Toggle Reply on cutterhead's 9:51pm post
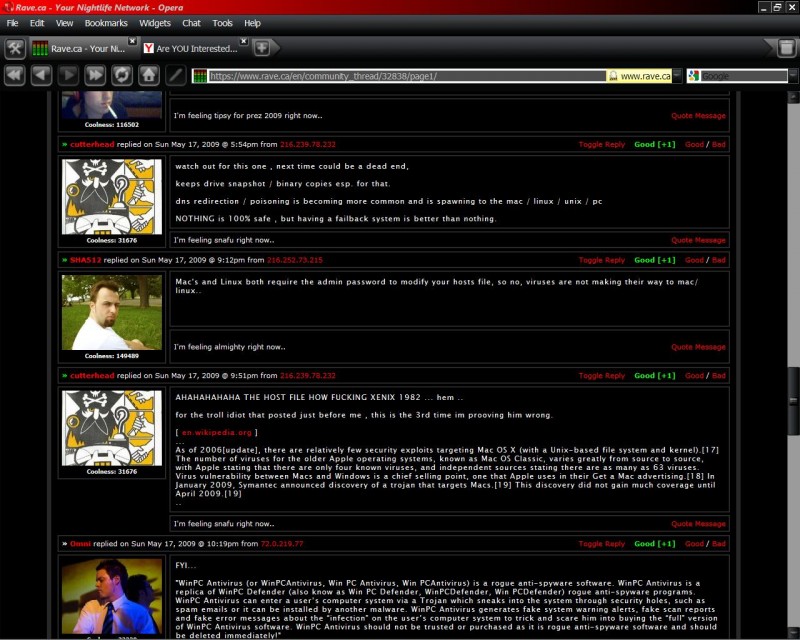Image resolution: width=800 pixels, height=640 pixels. click(602, 376)
